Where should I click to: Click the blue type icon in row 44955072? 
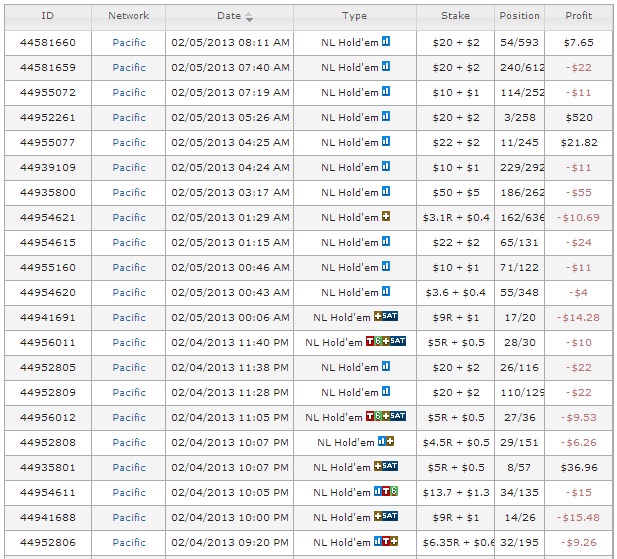pos(386,91)
